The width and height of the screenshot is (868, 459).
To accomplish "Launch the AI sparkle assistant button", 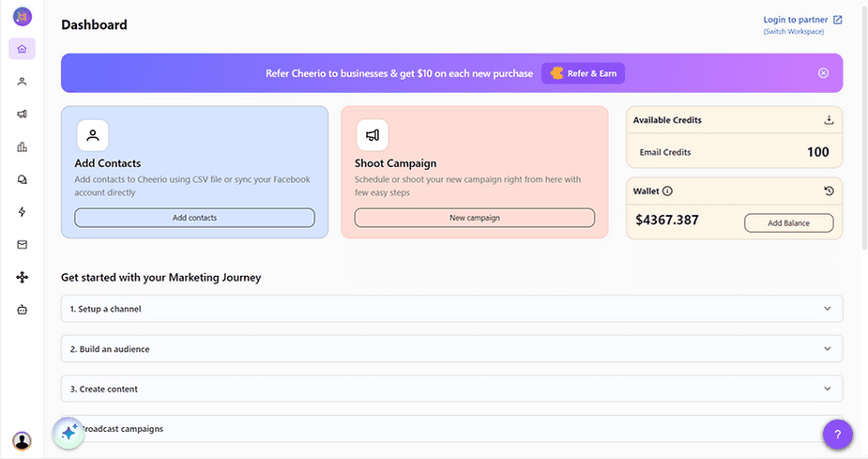I will pyautogui.click(x=69, y=433).
